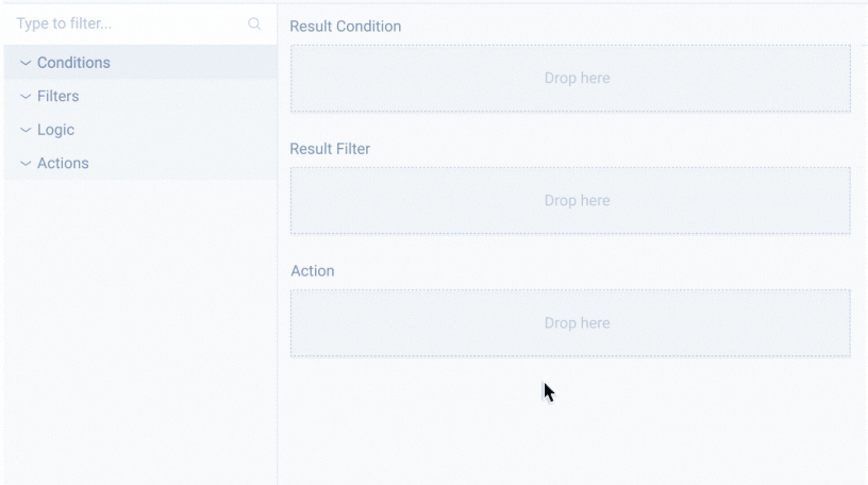This screenshot has width=868, height=485.
Task: Click the Result Condition heading
Action: pyautogui.click(x=345, y=26)
